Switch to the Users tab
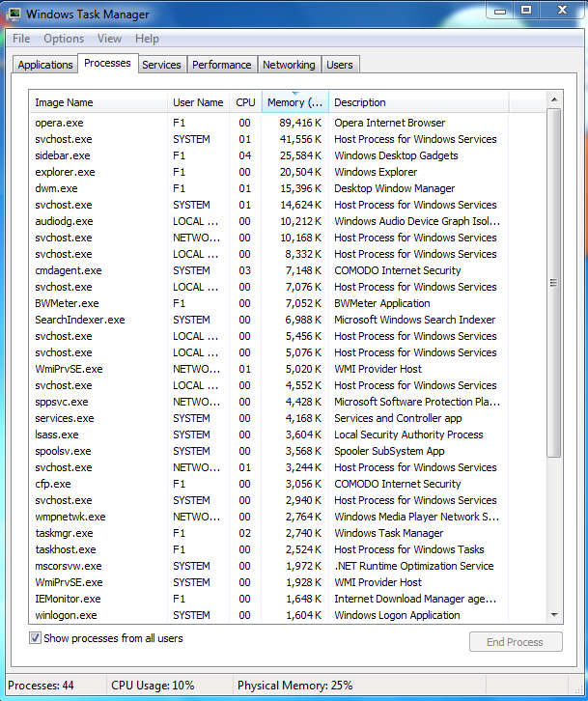The image size is (588, 701). (x=340, y=65)
